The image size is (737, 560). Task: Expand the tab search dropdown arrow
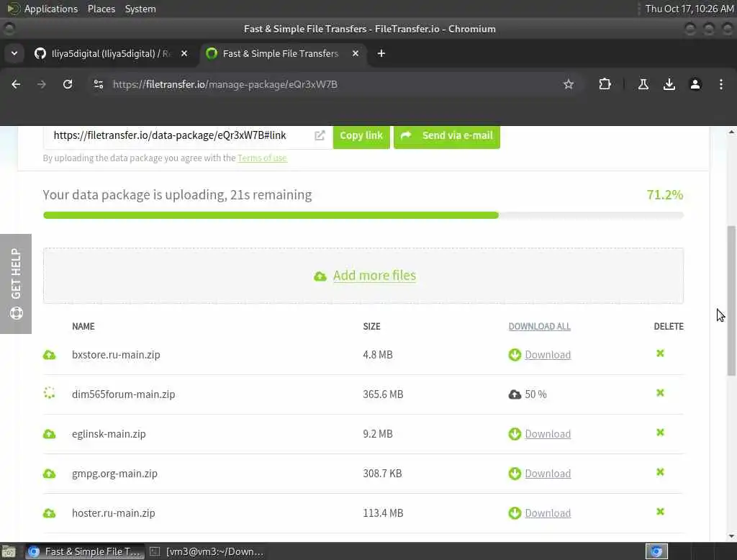(14, 53)
